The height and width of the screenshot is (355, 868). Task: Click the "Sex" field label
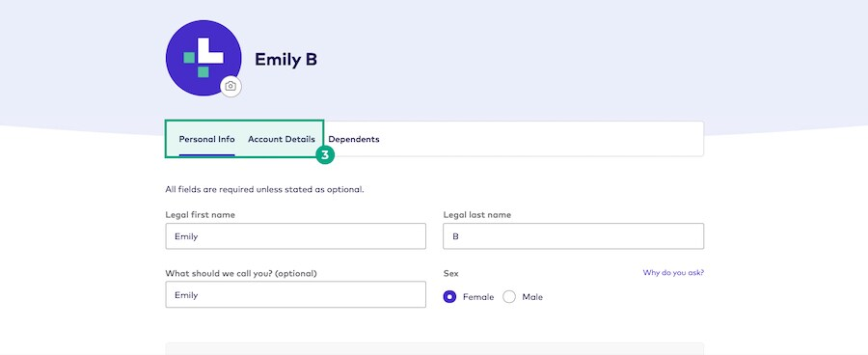pyautogui.click(x=450, y=274)
